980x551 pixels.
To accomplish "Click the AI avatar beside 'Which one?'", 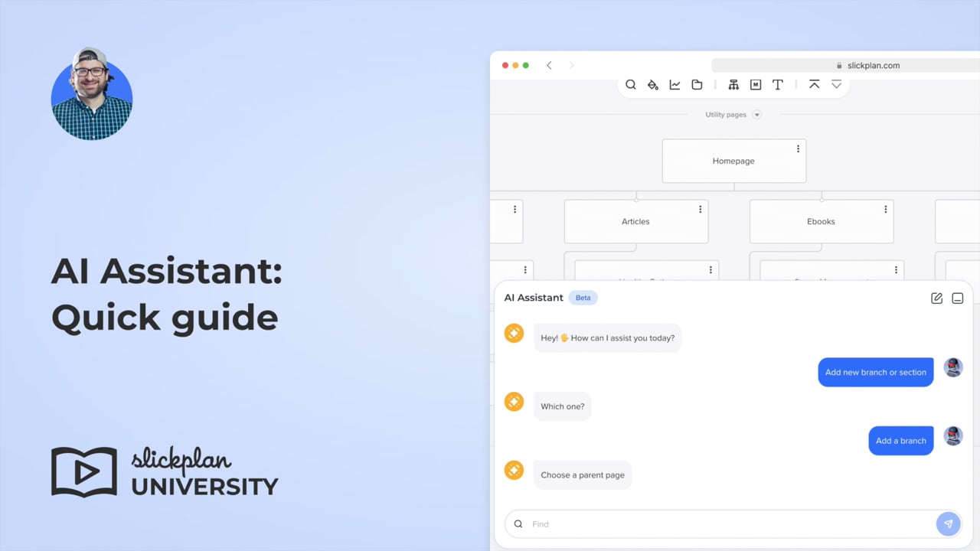I will coord(514,401).
